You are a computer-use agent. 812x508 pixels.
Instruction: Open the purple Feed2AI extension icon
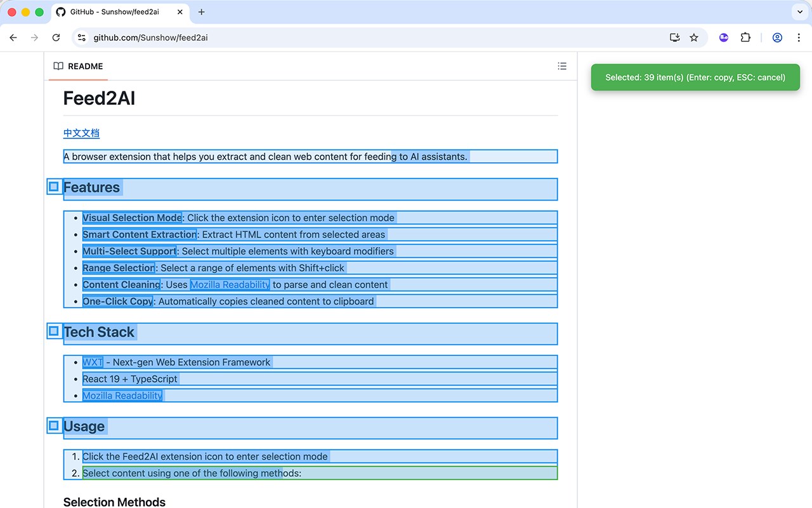724,37
